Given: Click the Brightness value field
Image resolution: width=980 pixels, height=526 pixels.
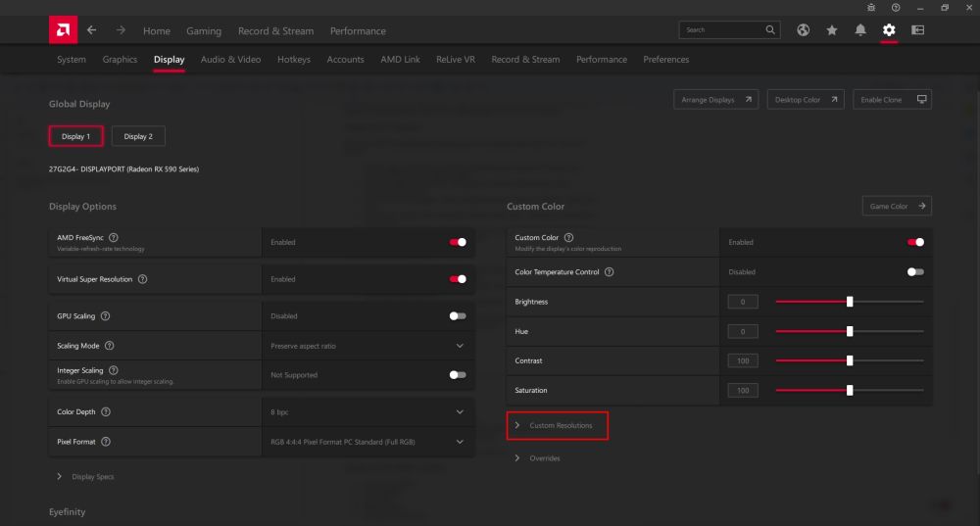Looking at the screenshot, I should (743, 302).
